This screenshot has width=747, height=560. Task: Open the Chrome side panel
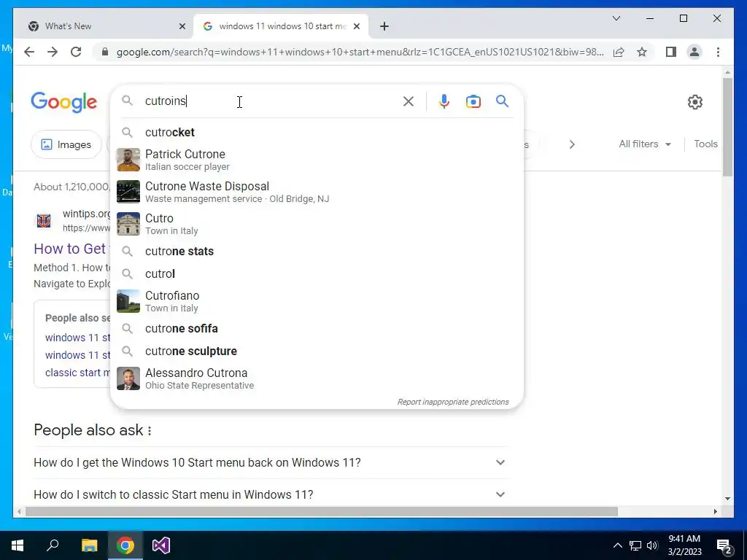point(671,52)
